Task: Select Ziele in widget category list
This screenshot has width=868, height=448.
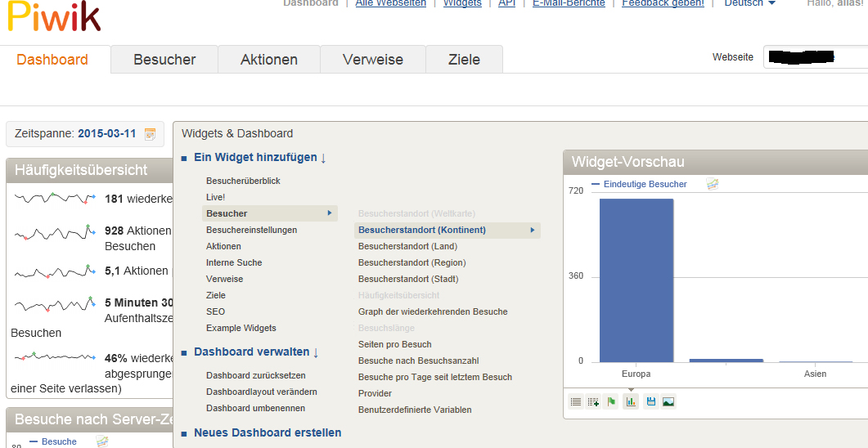Action: [x=216, y=295]
